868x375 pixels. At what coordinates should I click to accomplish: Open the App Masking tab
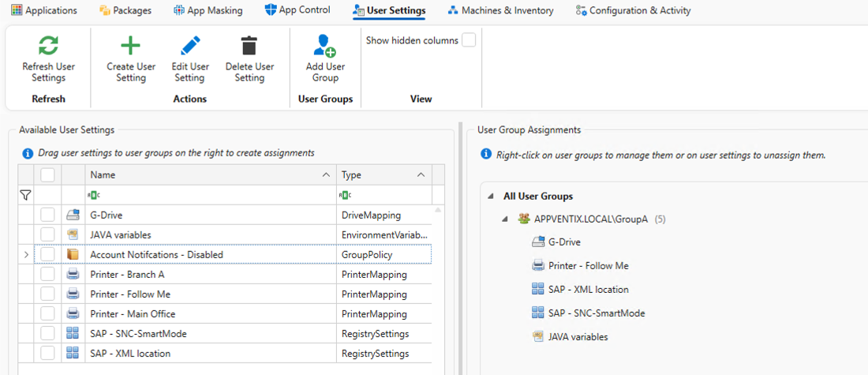click(x=208, y=10)
